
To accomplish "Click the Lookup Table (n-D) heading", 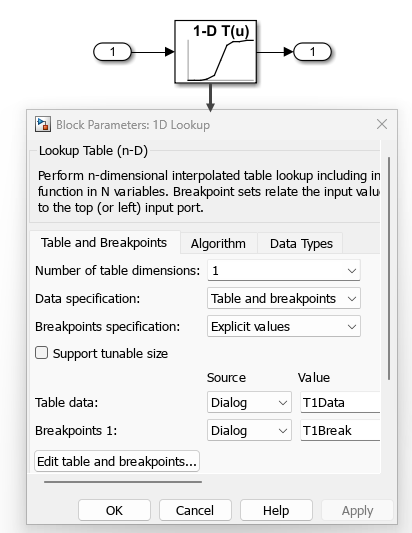I will (93, 151).
